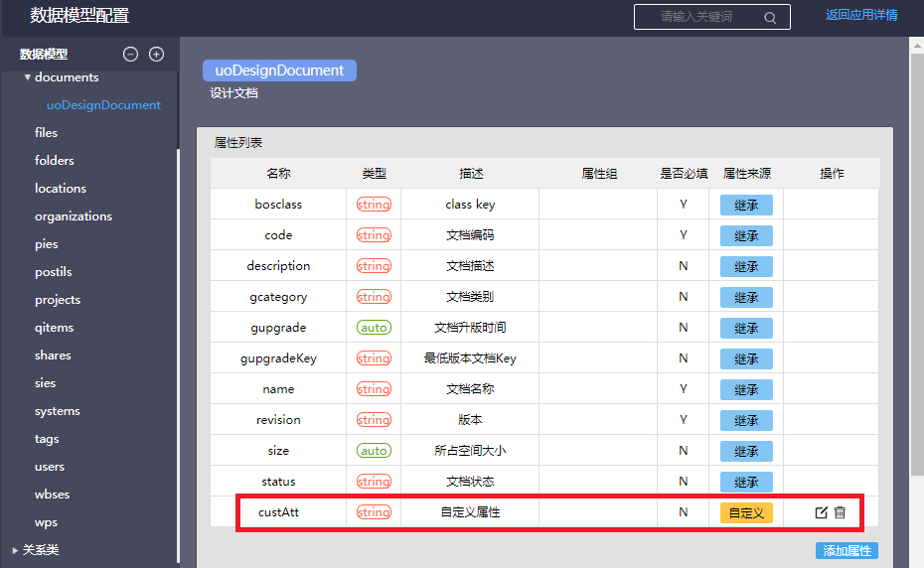Select wbses in the sidebar
The width and height of the screenshot is (924, 568).
(x=53, y=495)
